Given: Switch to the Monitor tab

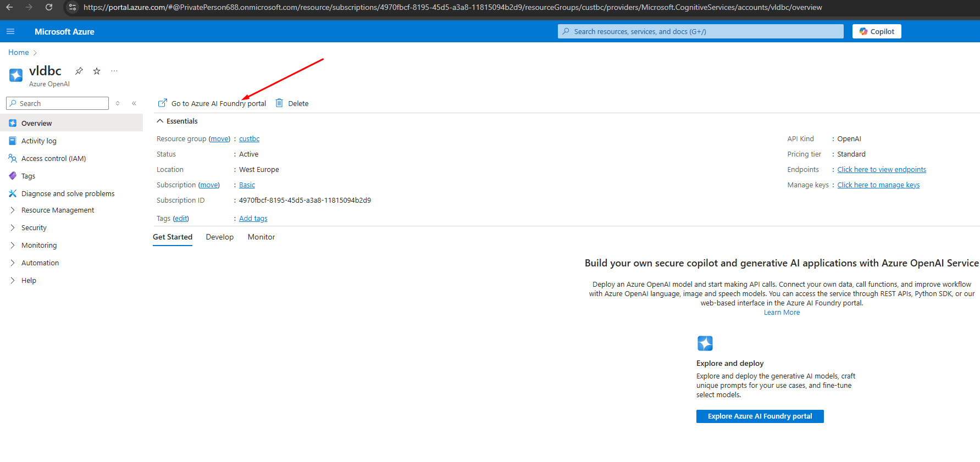Looking at the screenshot, I should pyautogui.click(x=261, y=237).
